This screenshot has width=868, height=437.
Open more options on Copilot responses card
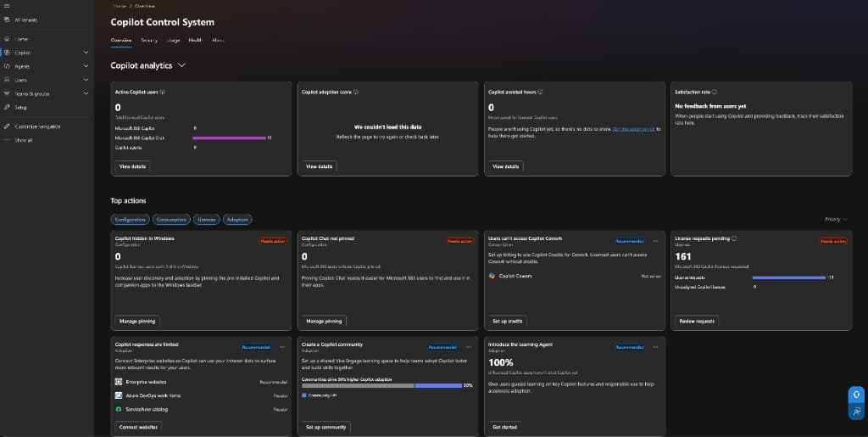[282, 347]
